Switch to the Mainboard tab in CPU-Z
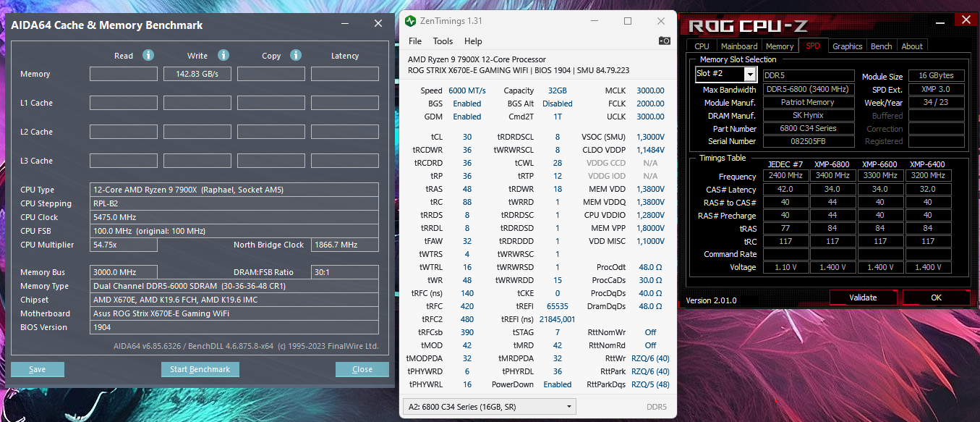 738,46
